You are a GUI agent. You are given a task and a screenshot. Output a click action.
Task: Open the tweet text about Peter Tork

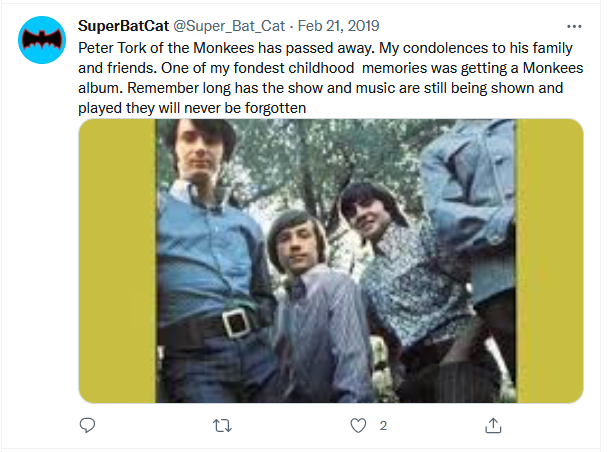[x=331, y=78]
